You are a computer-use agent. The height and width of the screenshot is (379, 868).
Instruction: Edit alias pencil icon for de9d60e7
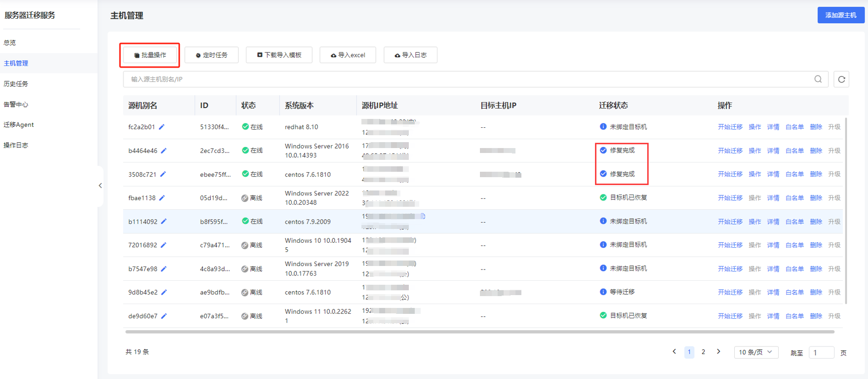(164, 316)
